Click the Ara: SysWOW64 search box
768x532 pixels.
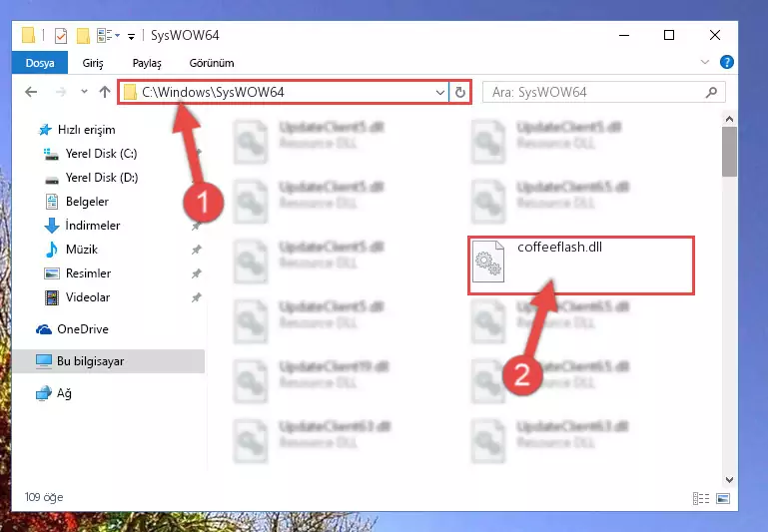point(603,92)
